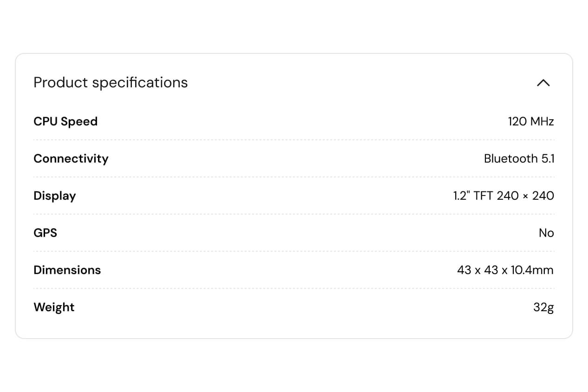588x392 pixels.
Task: Click the dashed divider below GPS
Action: 294,251
